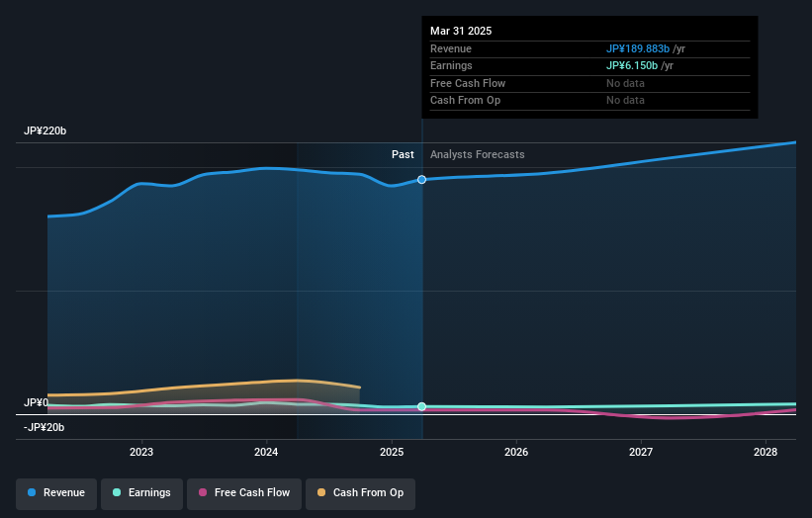Click the 2027 x-axis label
The image size is (812, 518).
(641, 453)
